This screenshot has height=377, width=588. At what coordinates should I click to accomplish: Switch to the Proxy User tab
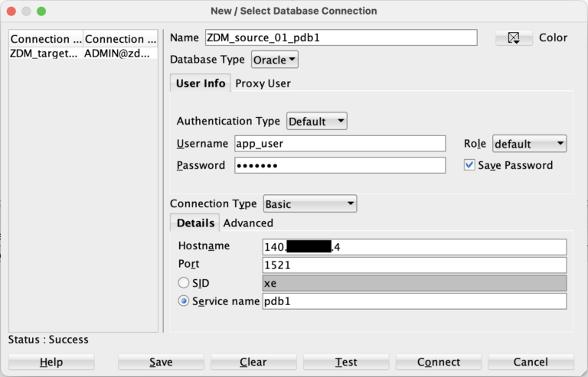(x=263, y=83)
